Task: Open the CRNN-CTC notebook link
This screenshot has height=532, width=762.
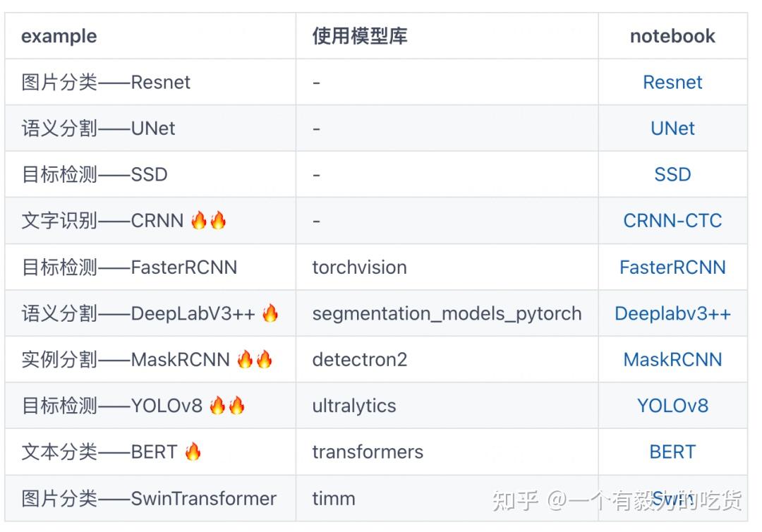Action: coord(672,221)
